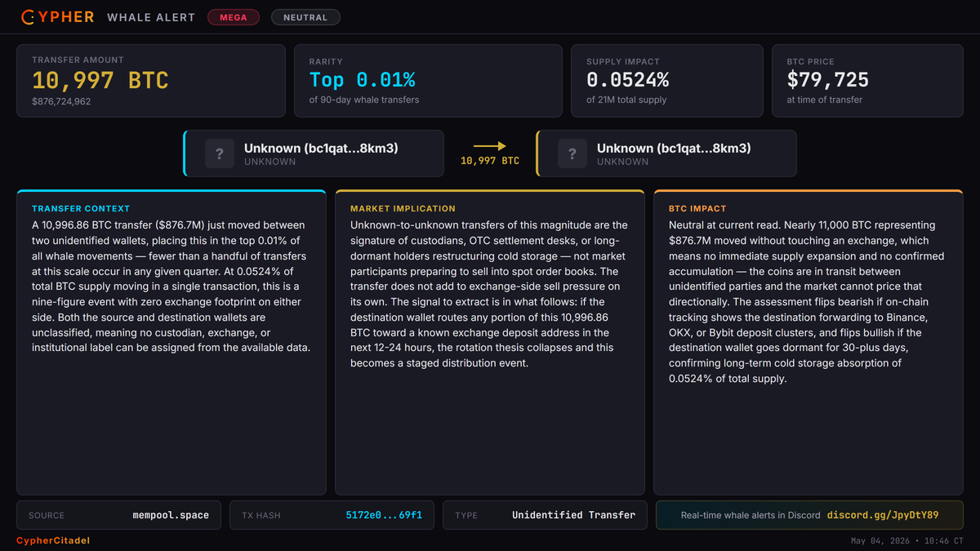Click the Top 0.01% rarity value
The height and width of the screenshot is (551, 980).
coord(362,80)
